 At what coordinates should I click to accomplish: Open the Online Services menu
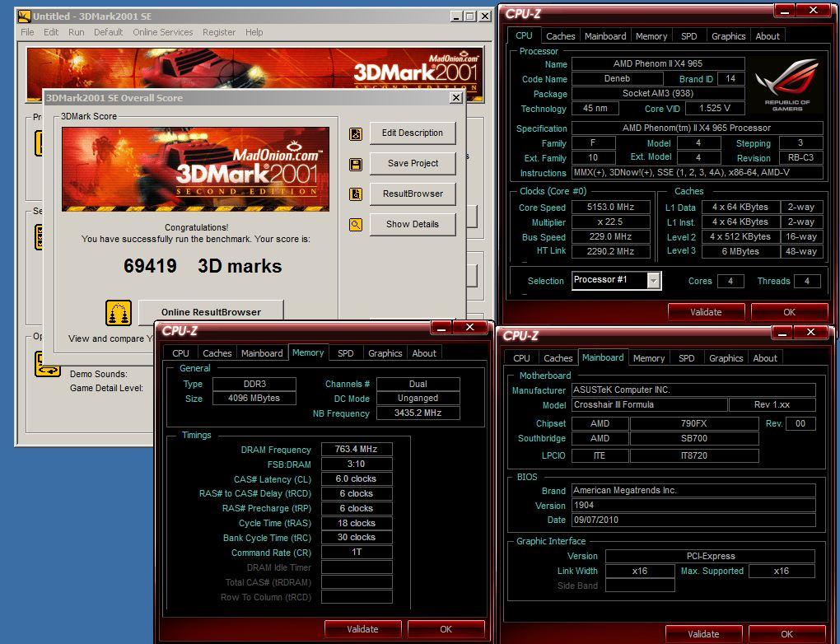163,32
